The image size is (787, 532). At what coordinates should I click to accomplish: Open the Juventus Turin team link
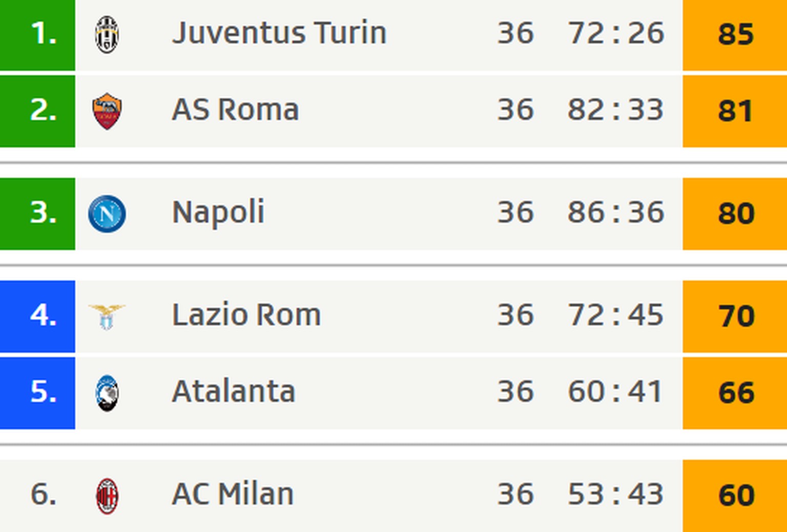point(279,33)
